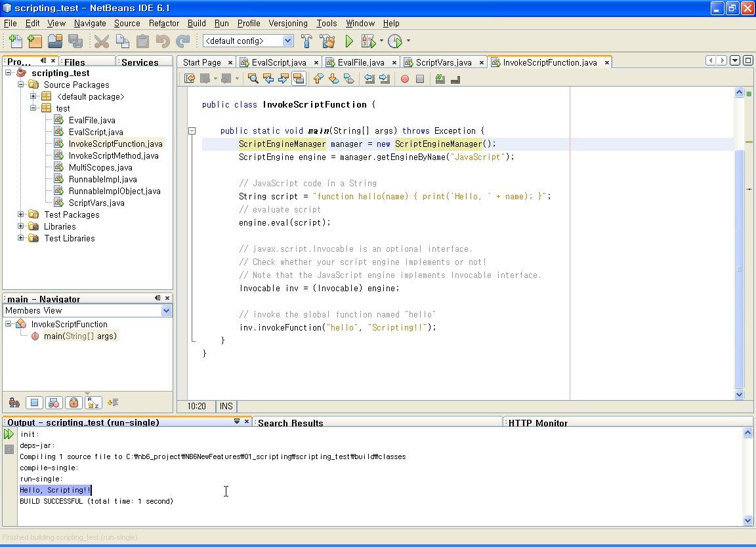Toggle Show Fields filter in Navigator
Viewport: 756px width, 547px height.
click(34, 403)
